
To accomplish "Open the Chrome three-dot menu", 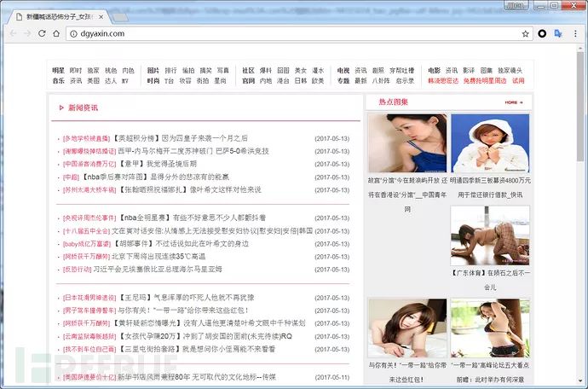I will pos(575,34).
